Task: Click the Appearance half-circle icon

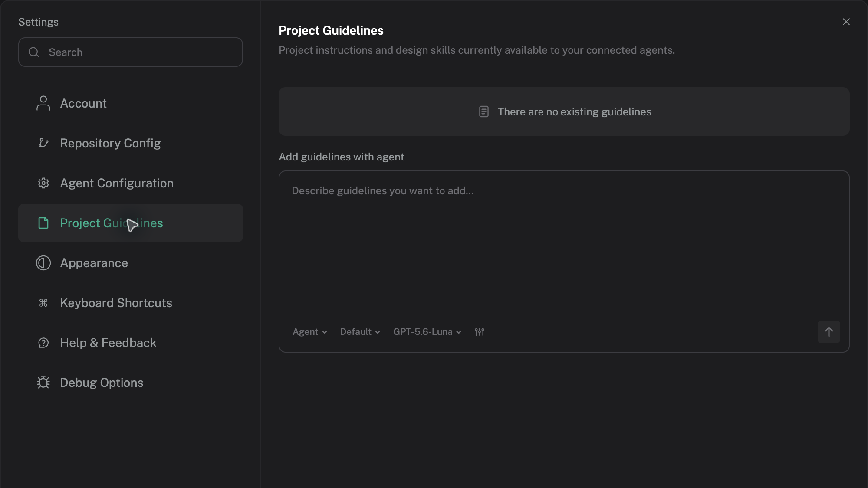Action: 43,263
